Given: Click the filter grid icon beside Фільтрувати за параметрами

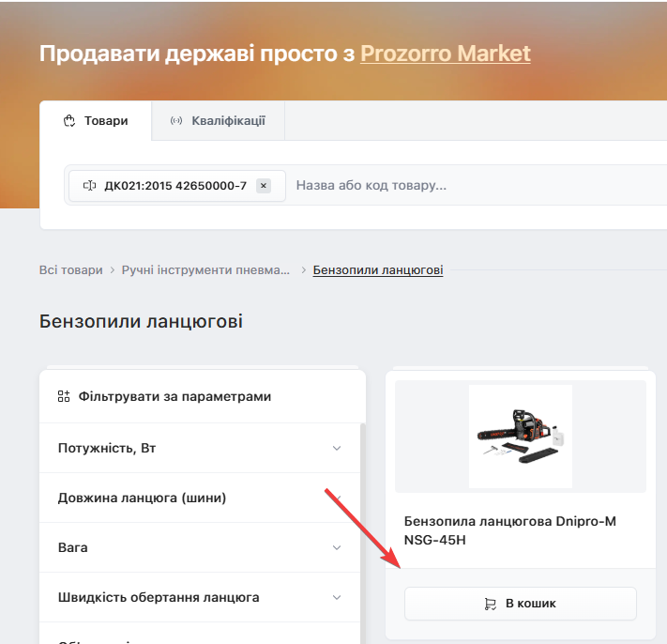Looking at the screenshot, I should click(x=64, y=396).
